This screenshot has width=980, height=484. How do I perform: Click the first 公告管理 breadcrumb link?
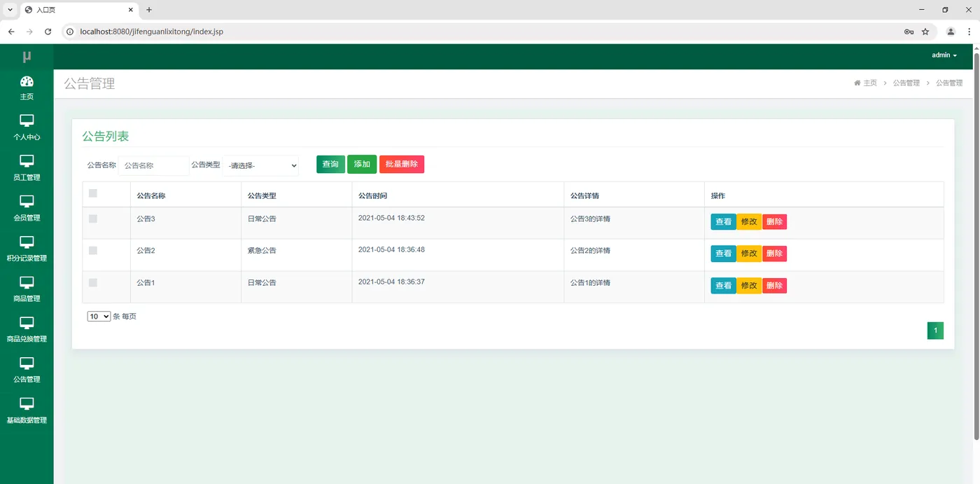point(906,83)
